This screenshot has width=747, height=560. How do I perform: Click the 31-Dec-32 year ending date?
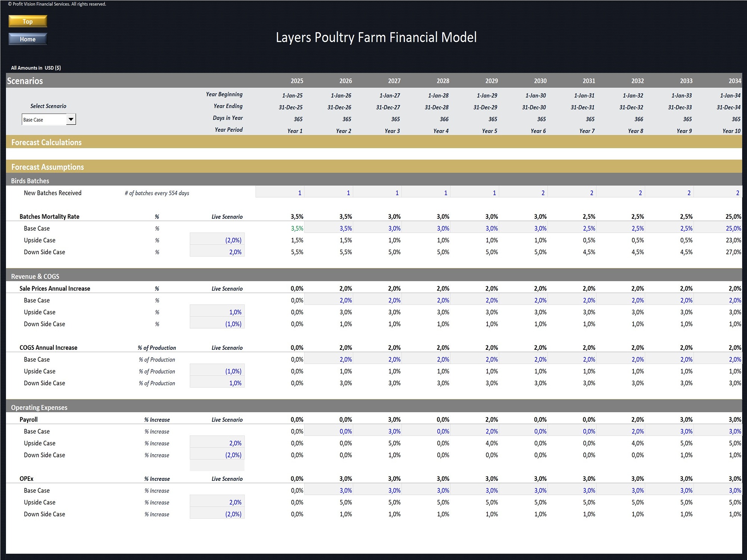pyautogui.click(x=631, y=107)
